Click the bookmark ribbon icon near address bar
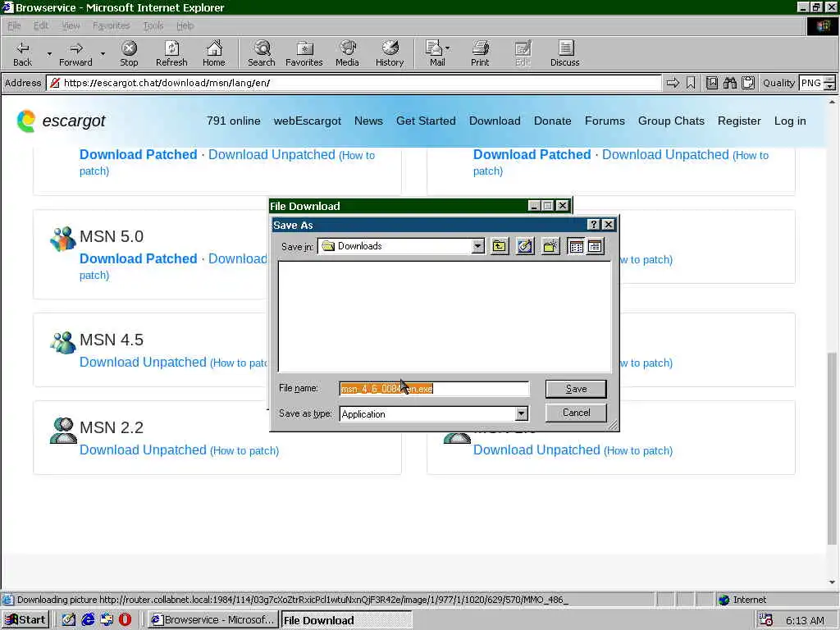 pos(691,83)
